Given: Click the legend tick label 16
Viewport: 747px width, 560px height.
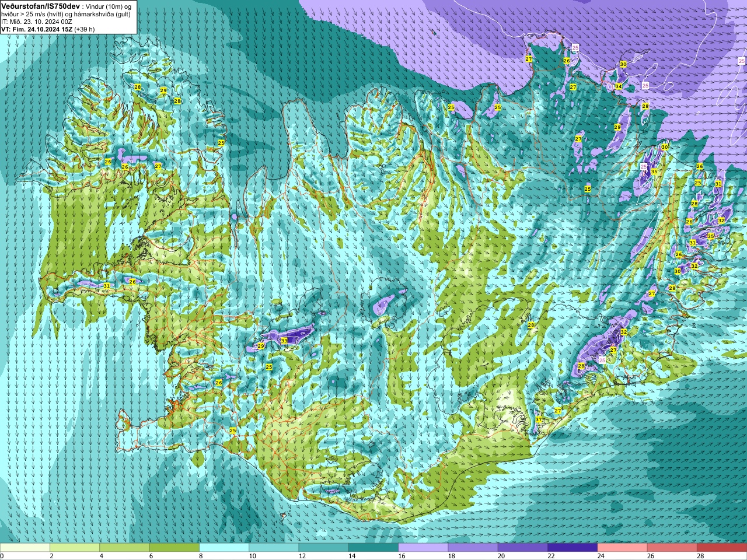Looking at the screenshot, I should 402,556.
